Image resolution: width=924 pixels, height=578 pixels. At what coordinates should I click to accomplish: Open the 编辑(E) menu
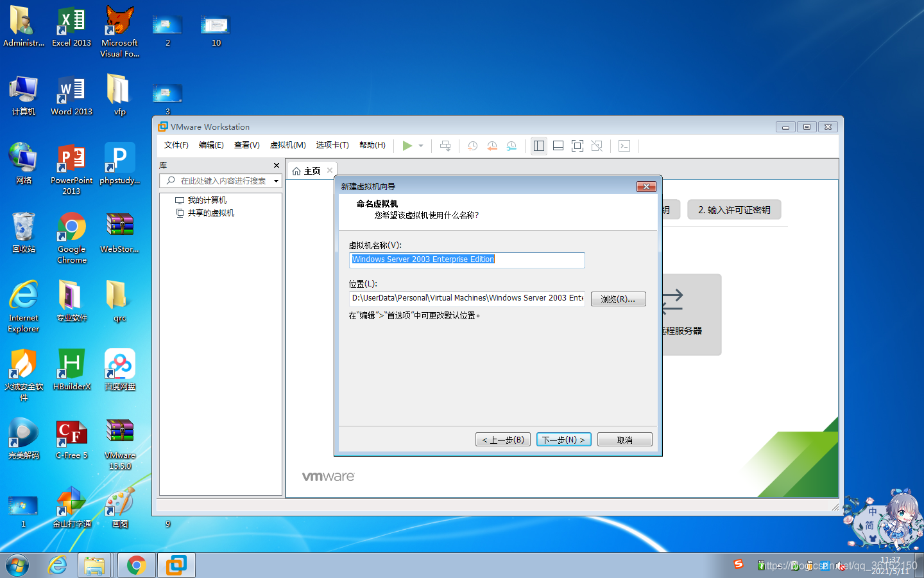click(x=211, y=145)
